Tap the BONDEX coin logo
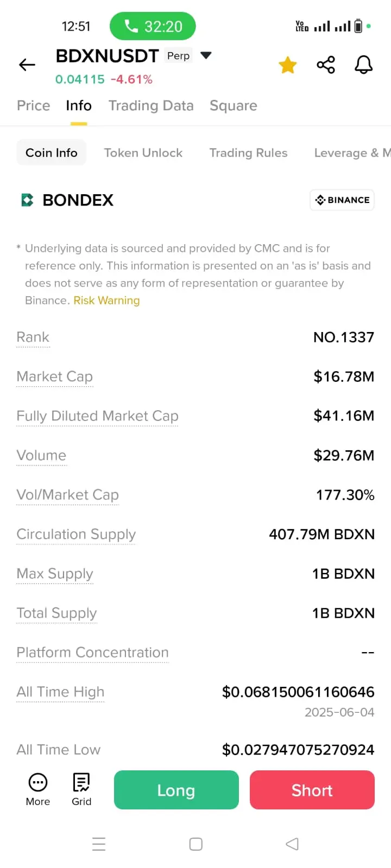391x868 pixels. pos(27,200)
